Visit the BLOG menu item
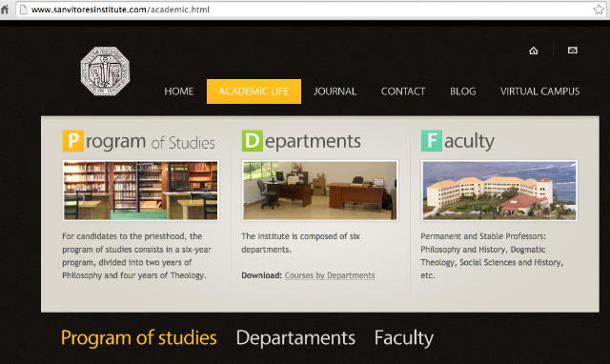This screenshot has height=364, width=610. 463,91
